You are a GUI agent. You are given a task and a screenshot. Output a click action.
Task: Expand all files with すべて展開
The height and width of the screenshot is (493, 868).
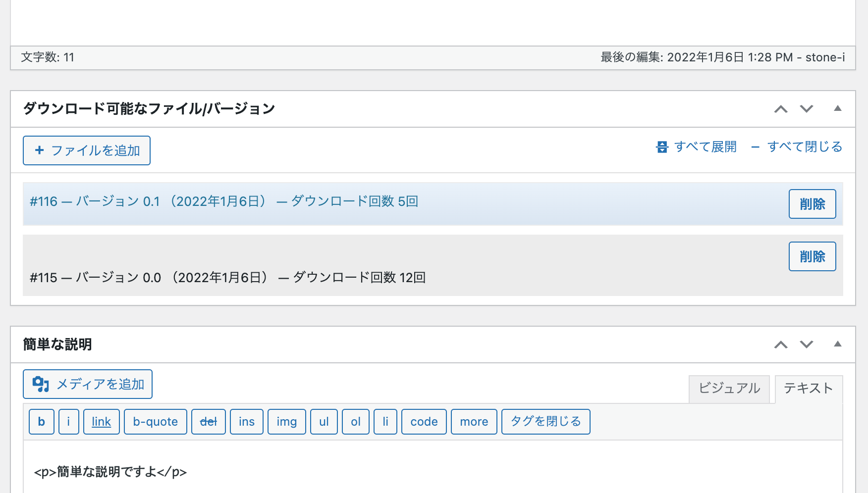pyautogui.click(x=696, y=147)
